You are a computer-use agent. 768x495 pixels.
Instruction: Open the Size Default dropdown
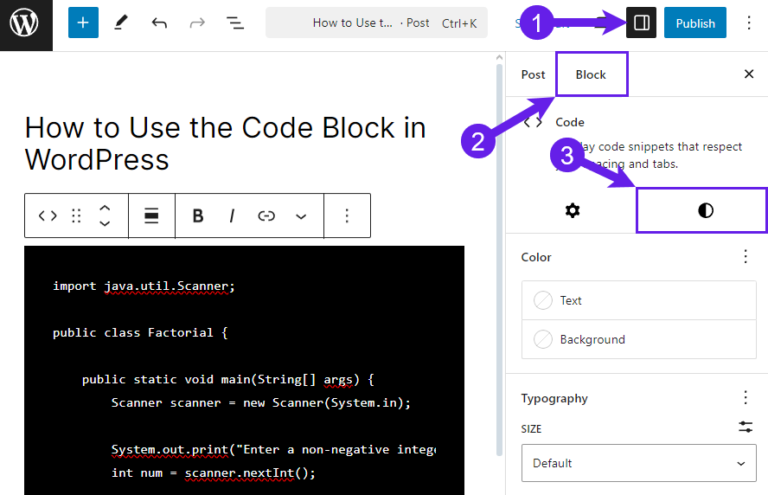click(x=639, y=463)
